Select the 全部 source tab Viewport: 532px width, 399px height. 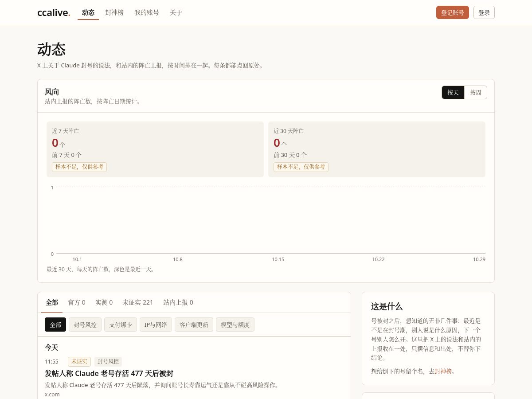click(52, 302)
